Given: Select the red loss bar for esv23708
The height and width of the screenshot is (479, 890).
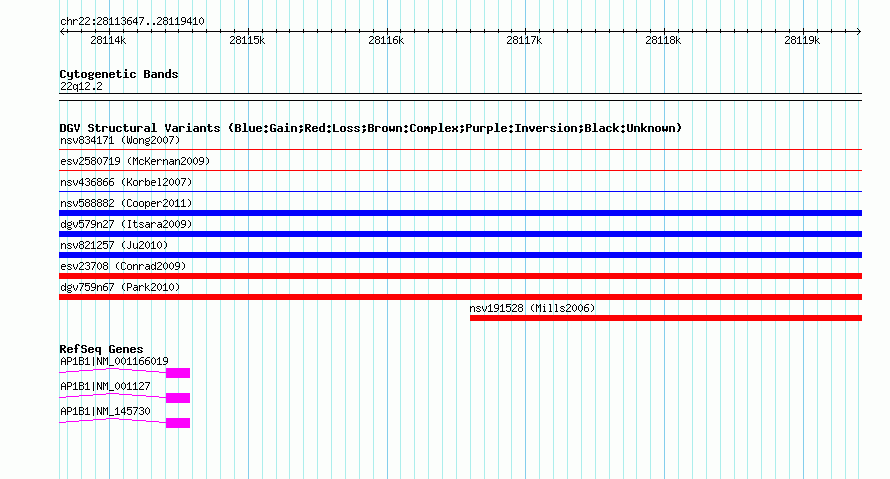Looking at the screenshot, I should tap(460, 276).
